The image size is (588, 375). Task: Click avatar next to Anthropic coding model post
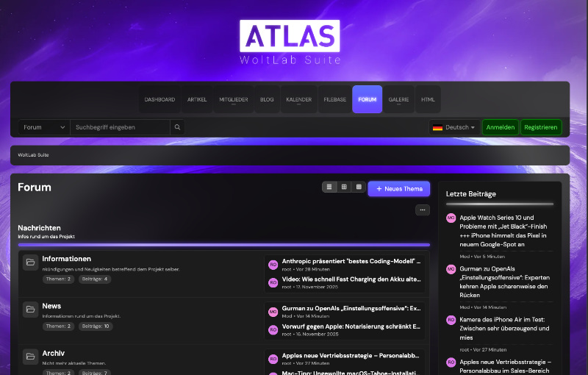273,264
